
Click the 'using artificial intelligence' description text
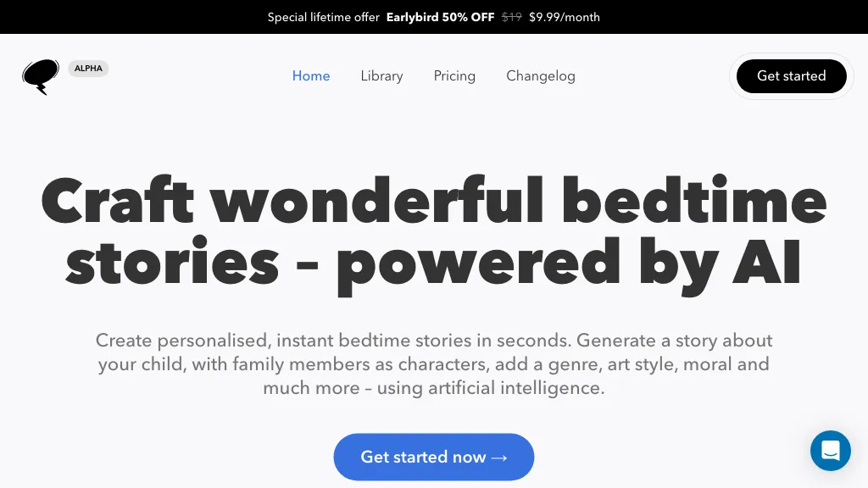point(490,389)
